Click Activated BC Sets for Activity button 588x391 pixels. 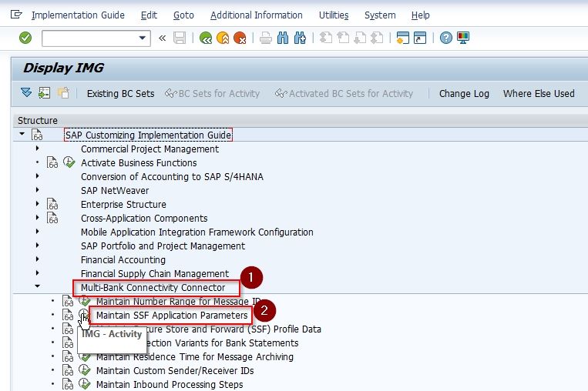(x=344, y=93)
